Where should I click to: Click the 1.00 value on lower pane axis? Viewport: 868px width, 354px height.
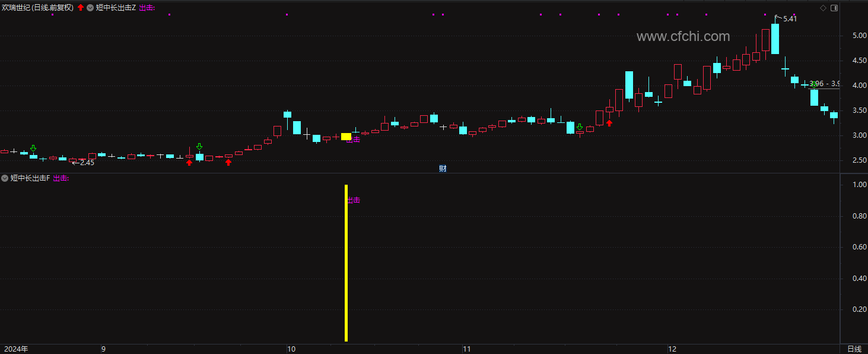click(859, 185)
